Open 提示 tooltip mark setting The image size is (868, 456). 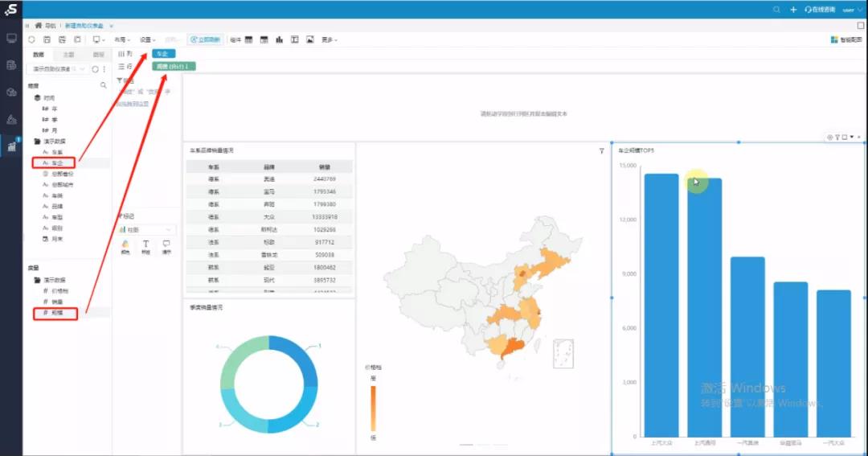pos(166,247)
